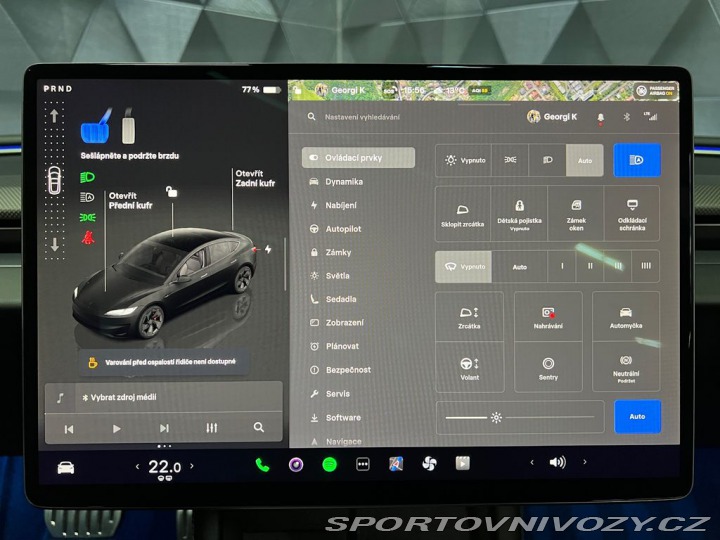
Task: Tap the LTE signal strength icon
Action: coord(651,116)
